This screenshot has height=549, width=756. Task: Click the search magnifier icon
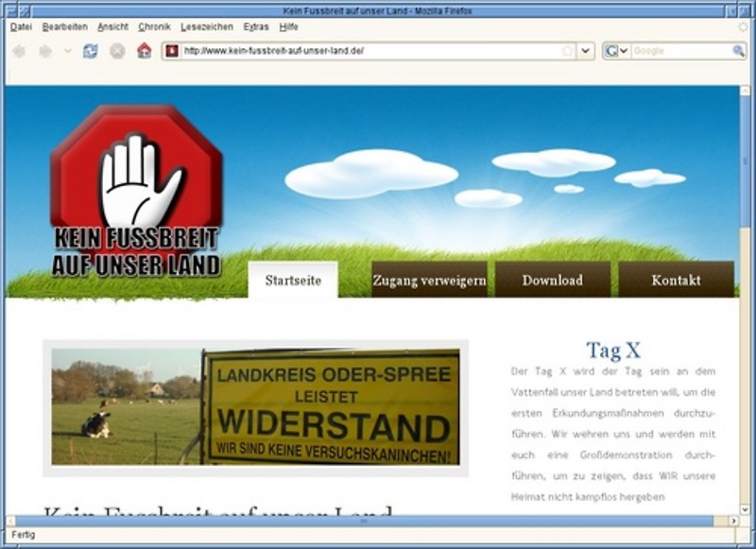[x=738, y=51]
